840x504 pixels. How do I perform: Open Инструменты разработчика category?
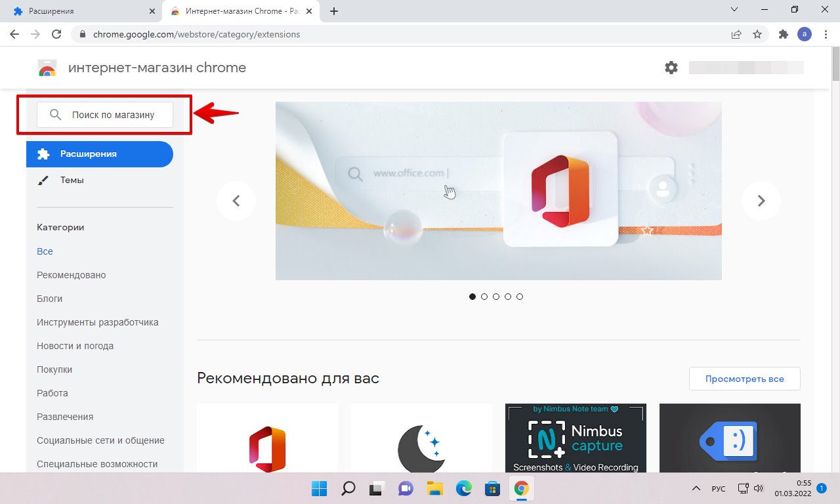[x=97, y=322]
